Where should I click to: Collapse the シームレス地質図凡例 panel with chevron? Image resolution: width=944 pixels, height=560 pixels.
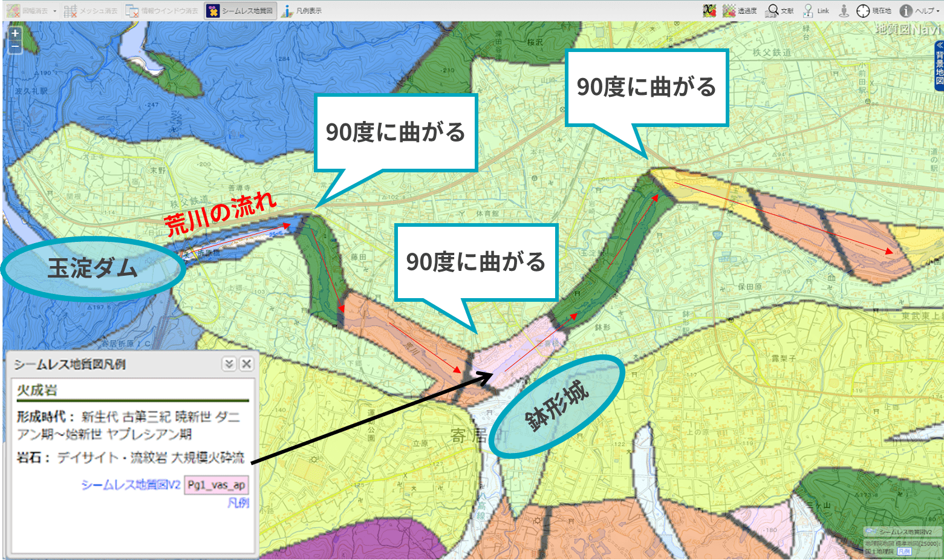(229, 363)
